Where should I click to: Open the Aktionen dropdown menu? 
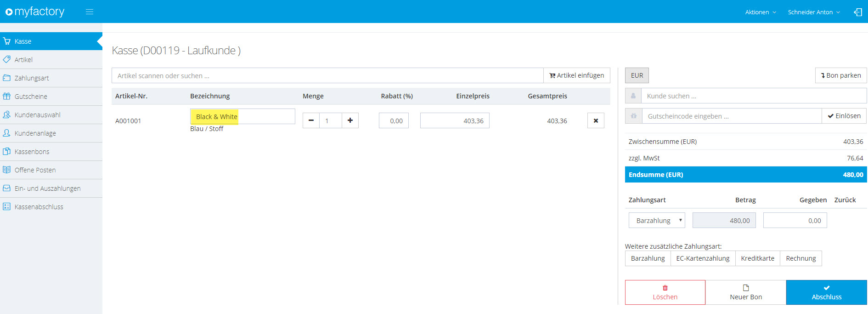pyautogui.click(x=761, y=12)
